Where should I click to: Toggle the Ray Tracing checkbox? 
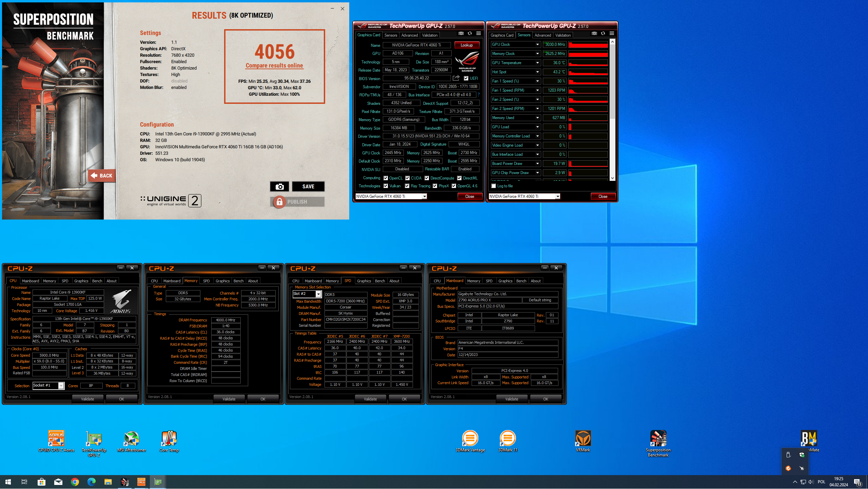tap(407, 186)
